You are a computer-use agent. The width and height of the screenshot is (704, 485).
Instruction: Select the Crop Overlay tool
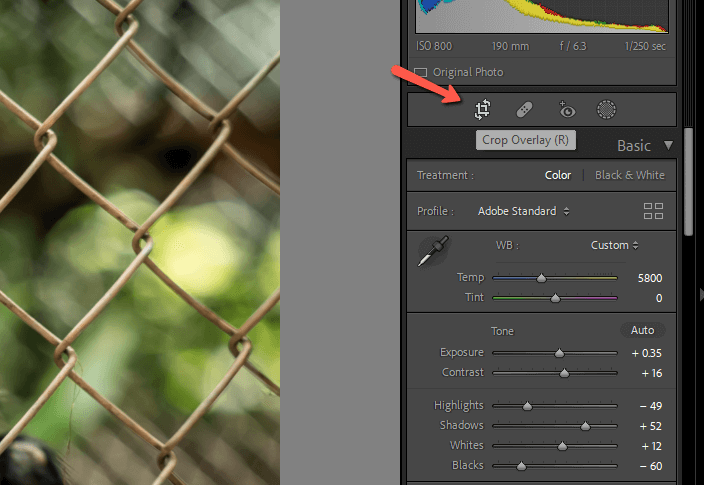click(483, 110)
